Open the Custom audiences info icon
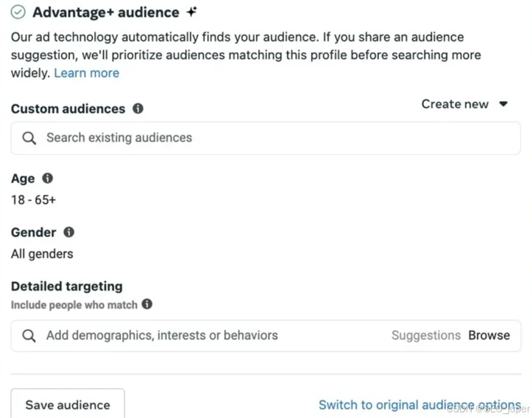This screenshot has height=418, width=532. (138, 109)
